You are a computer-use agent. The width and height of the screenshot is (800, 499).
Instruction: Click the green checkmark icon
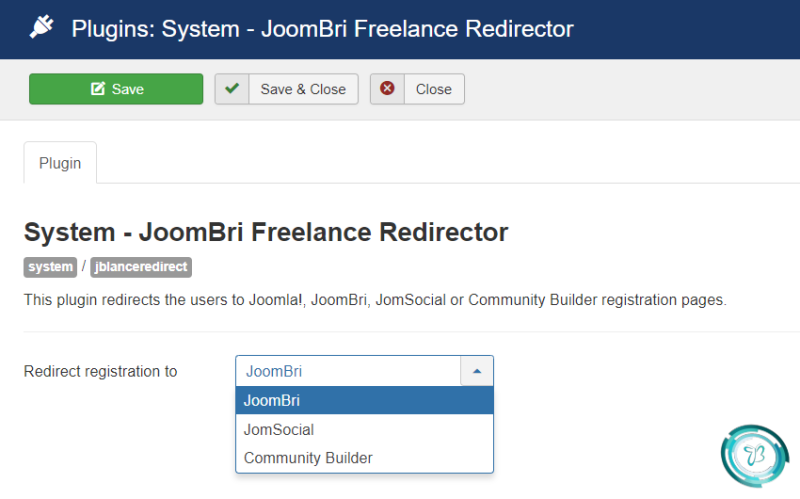[232, 89]
